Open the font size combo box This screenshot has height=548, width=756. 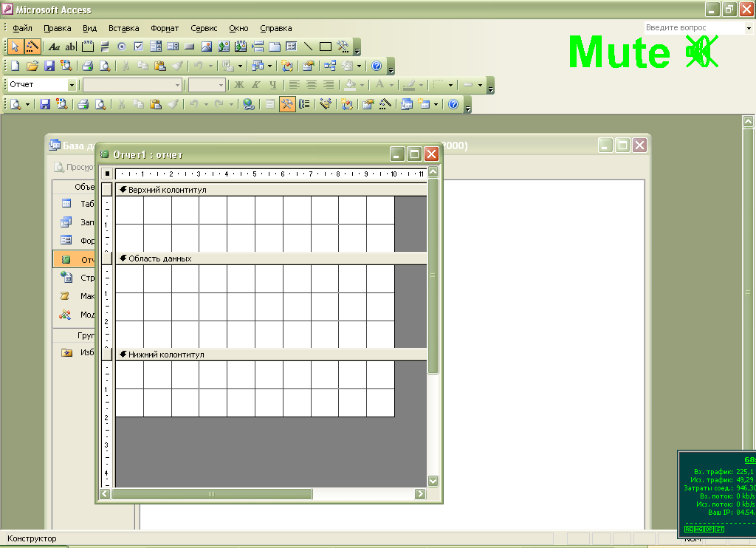tap(207, 85)
